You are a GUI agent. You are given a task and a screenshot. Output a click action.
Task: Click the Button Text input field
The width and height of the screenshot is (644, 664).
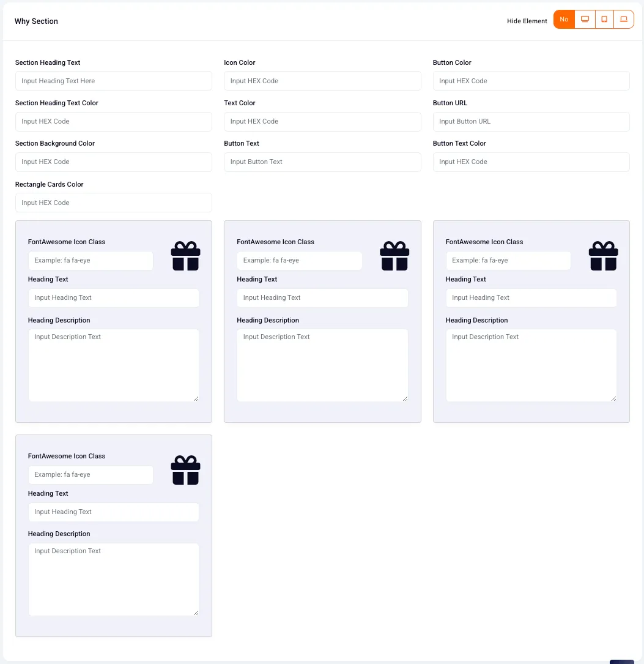[322, 162]
